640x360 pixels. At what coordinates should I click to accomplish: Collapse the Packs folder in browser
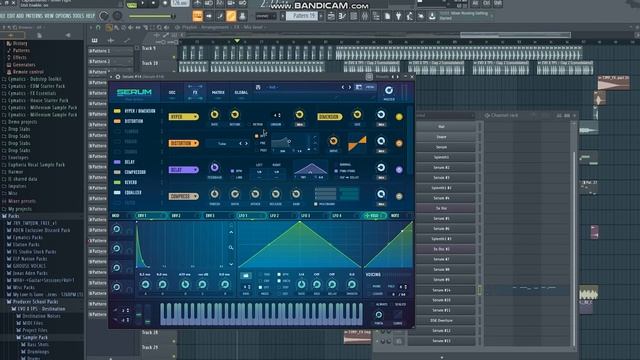click(x=4, y=216)
